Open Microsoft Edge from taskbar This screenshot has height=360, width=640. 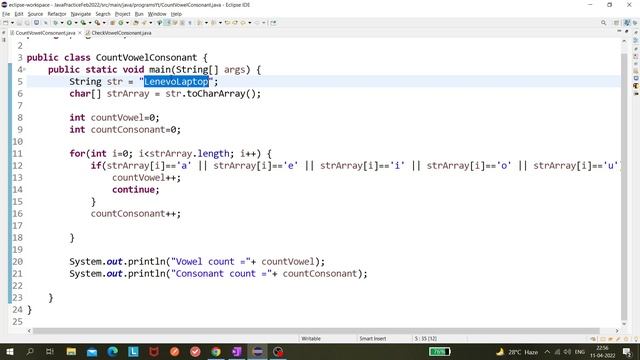pyautogui.click(x=113, y=351)
